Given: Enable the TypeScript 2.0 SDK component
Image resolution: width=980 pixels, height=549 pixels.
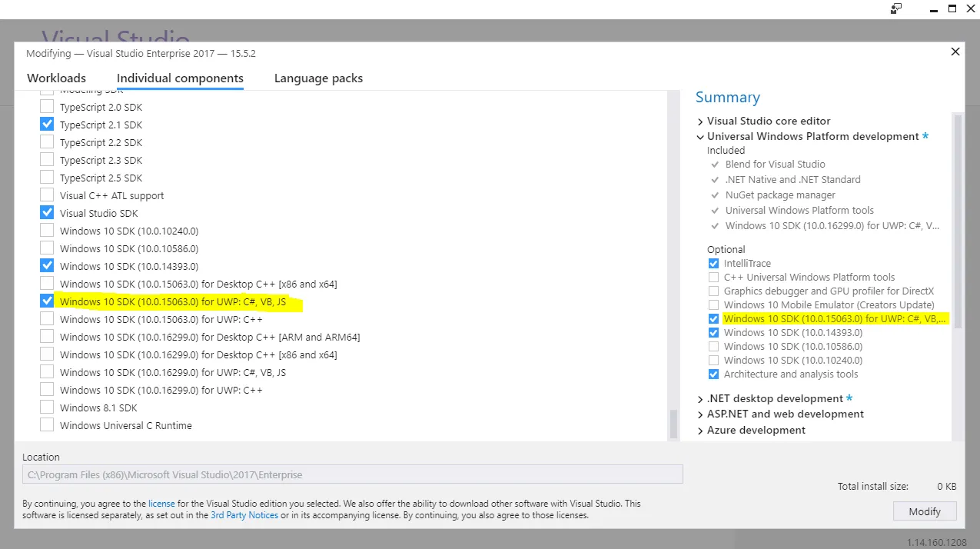Looking at the screenshot, I should tap(46, 107).
